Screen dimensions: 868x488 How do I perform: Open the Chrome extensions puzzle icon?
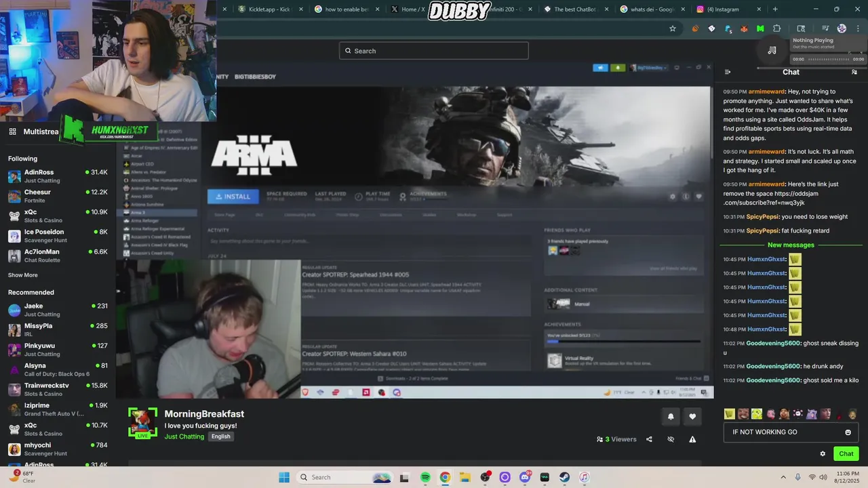click(x=776, y=28)
